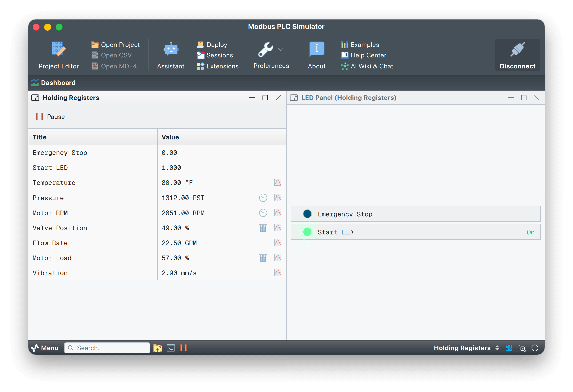Open the Menu in bottom bar
This screenshot has height=392, width=573.
[x=45, y=348]
